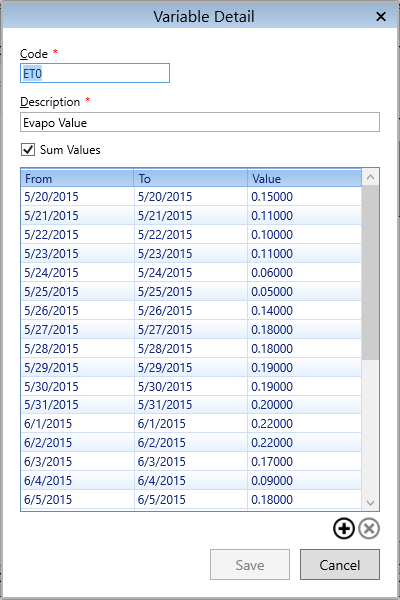This screenshot has width=400, height=600.
Task: Uncheck the Sum Values checkbox
Action: tap(28, 150)
